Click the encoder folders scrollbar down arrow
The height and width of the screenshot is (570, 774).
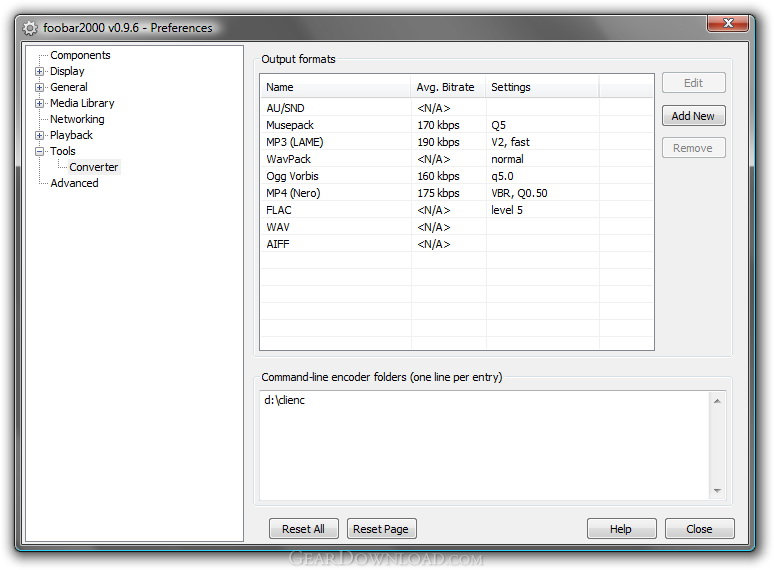click(717, 491)
